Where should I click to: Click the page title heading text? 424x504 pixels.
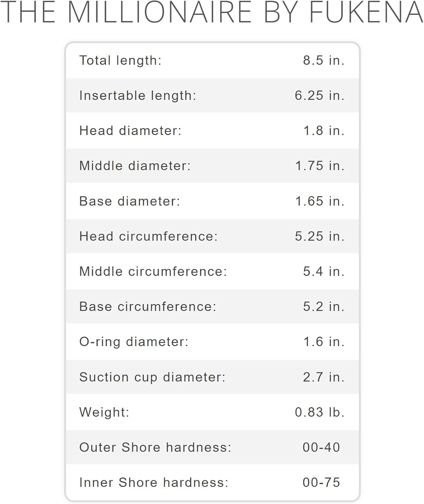pyautogui.click(x=212, y=12)
